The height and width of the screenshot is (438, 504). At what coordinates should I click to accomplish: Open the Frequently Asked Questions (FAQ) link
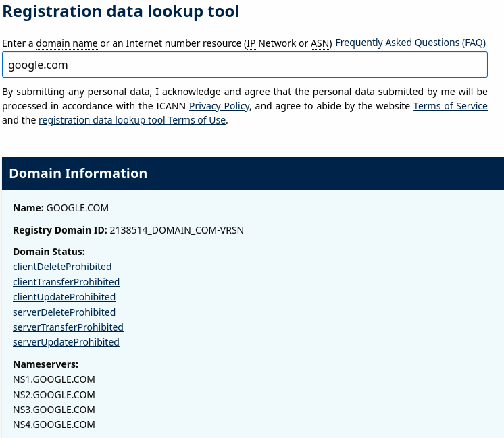[410, 43]
